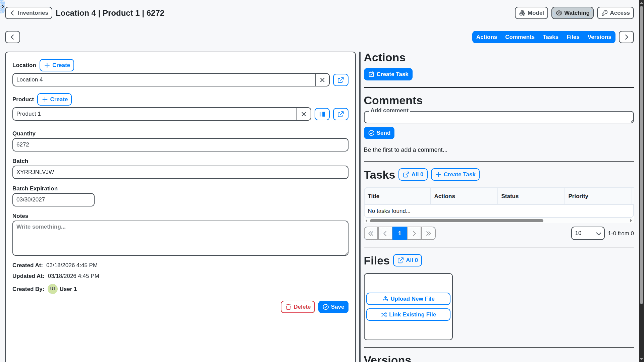This screenshot has width=644, height=362.
Task: Open the page size dropdown showing 10
Action: (x=588, y=233)
